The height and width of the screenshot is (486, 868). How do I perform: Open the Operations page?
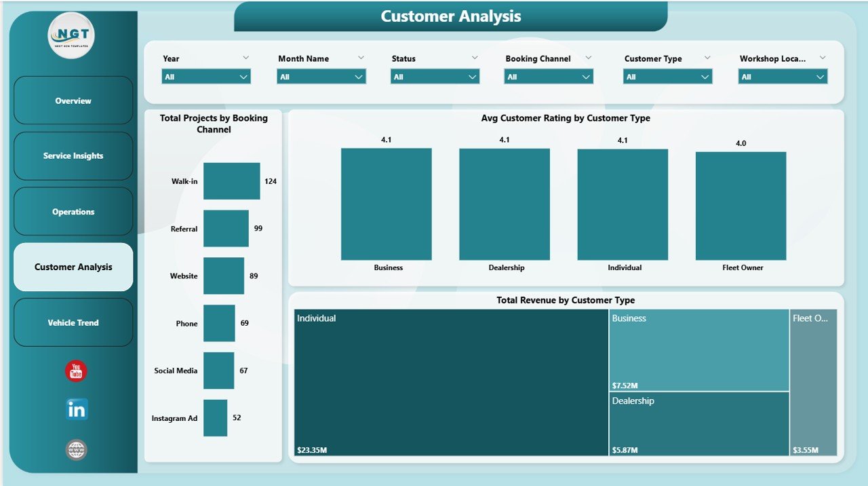[x=73, y=212]
